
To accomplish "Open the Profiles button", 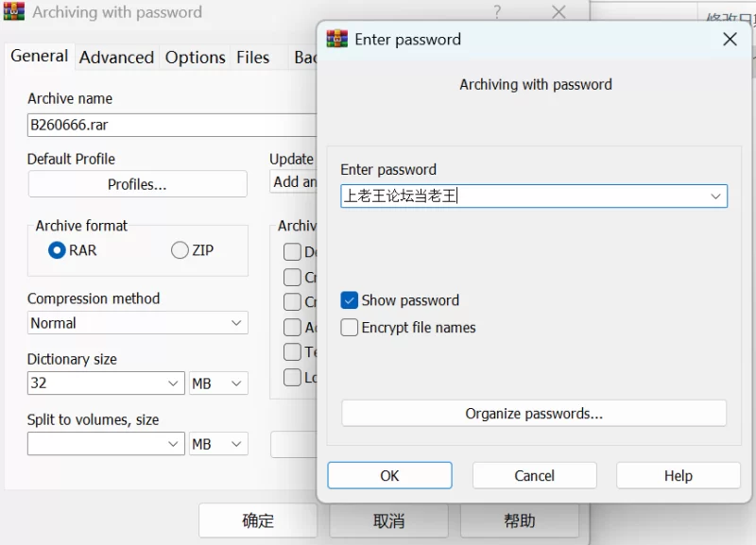I will (x=137, y=184).
